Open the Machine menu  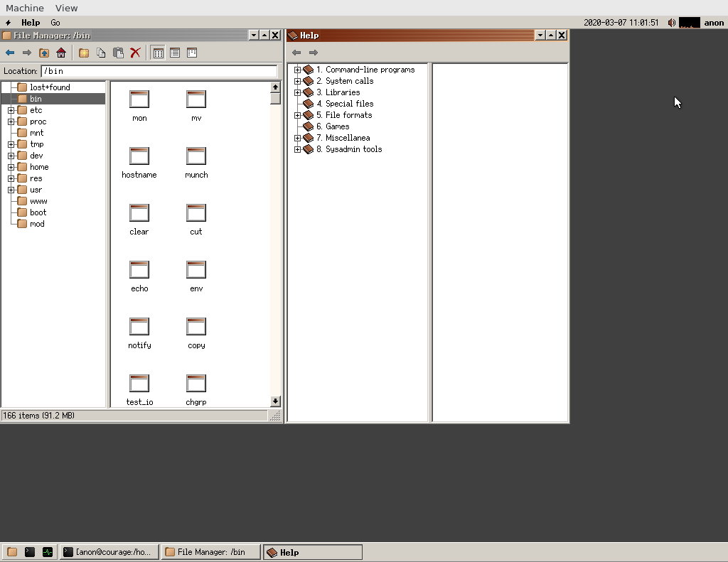25,8
